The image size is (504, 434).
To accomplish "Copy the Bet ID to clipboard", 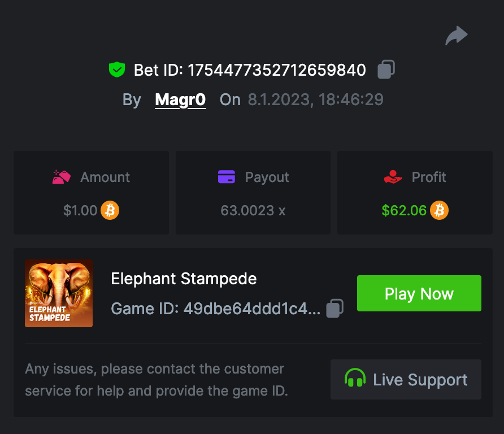I will (386, 70).
